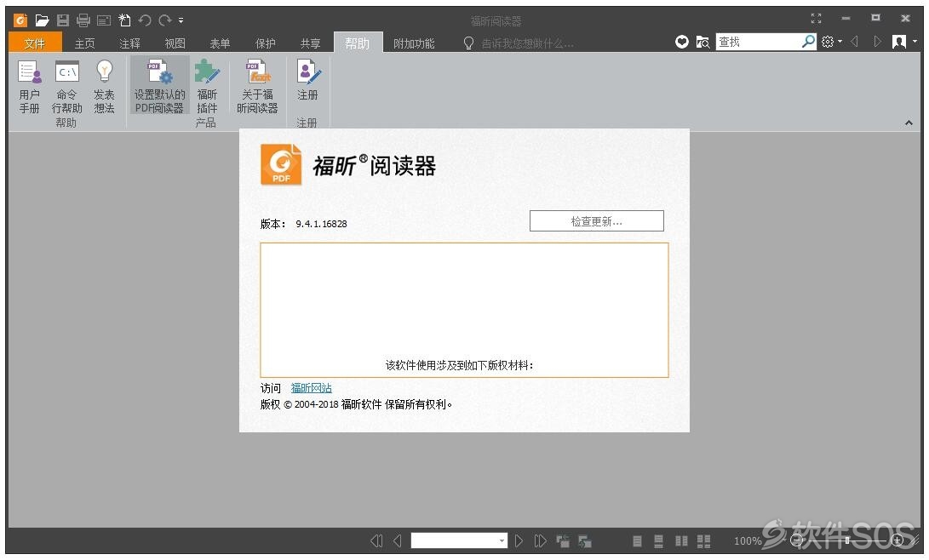The width and height of the screenshot is (929, 560).
Task: Click the copyright 2004-2018 福昕软件 text
Action: tap(356, 405)
